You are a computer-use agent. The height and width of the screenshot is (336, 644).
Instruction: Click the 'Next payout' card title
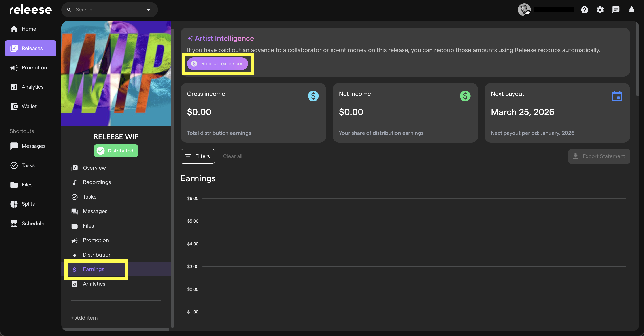[x=508, y=94]
